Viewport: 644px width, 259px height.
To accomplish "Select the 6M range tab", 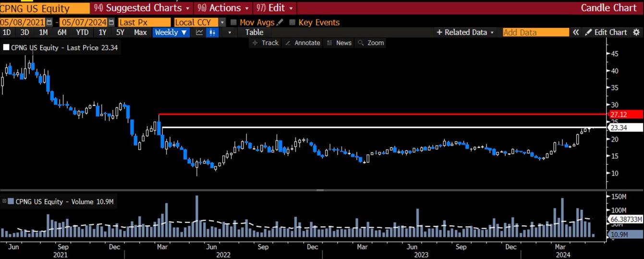I will tap(62, 32).
